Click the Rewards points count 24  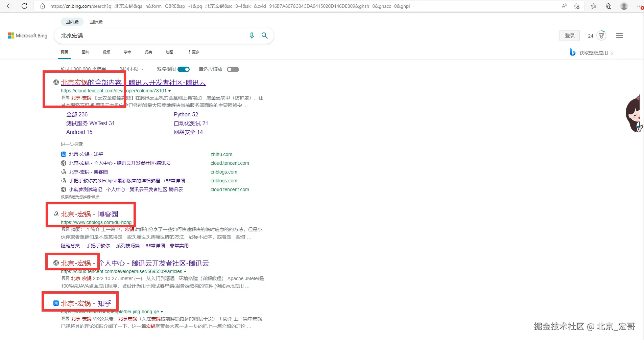pos(591,36)
